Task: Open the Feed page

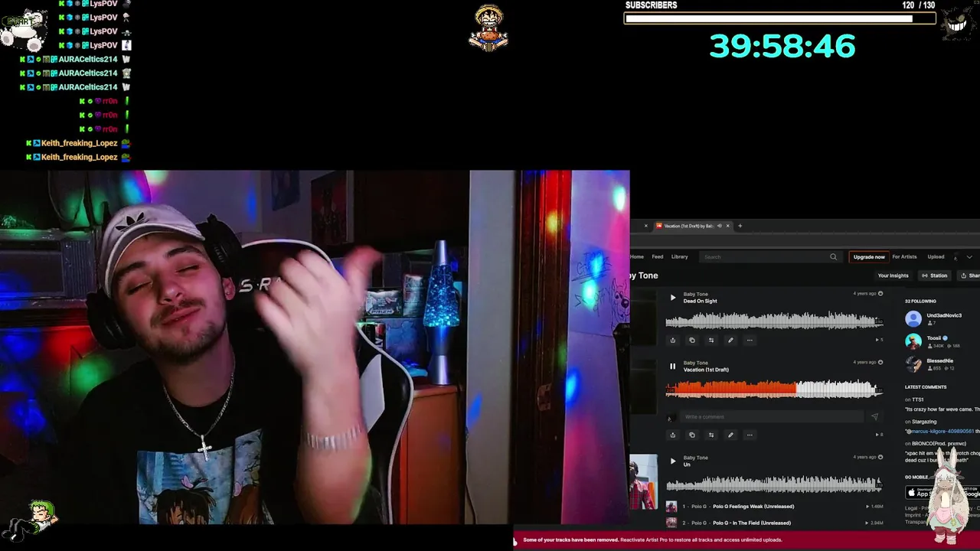Action: [657, 256]
